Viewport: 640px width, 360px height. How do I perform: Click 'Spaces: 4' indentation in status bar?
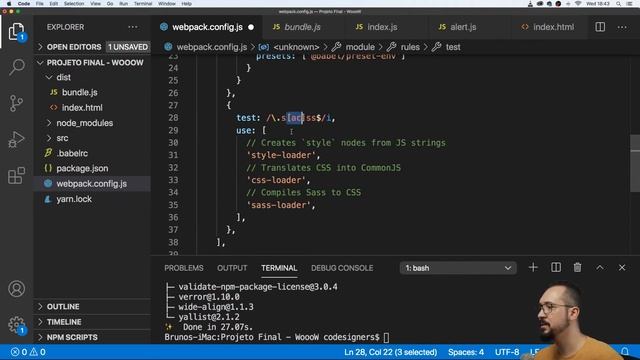[x=466, y=352]
